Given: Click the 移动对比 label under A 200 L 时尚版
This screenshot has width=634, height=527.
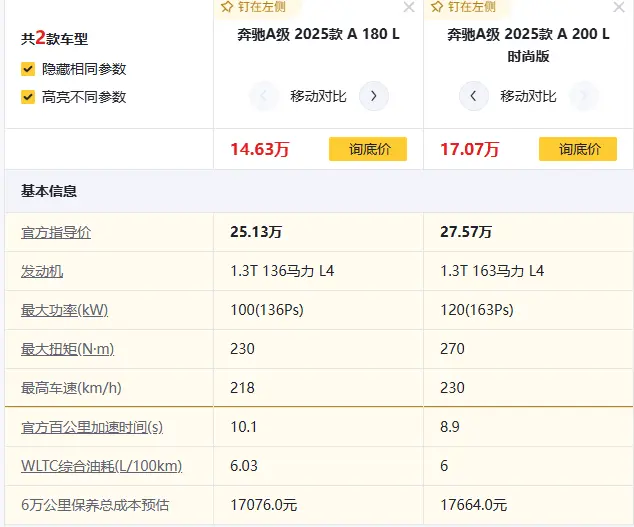Looking at the screenshot, I should click(x=528, y=96).
